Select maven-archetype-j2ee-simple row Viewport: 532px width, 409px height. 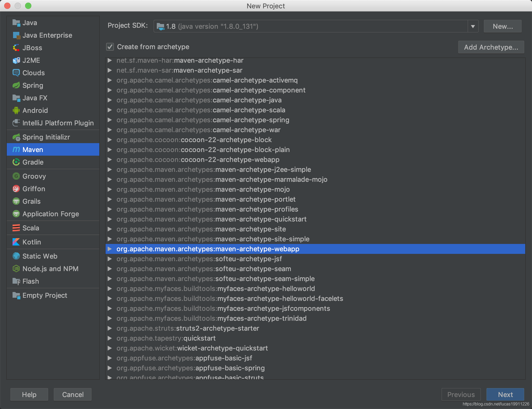[x=315, y=170]
